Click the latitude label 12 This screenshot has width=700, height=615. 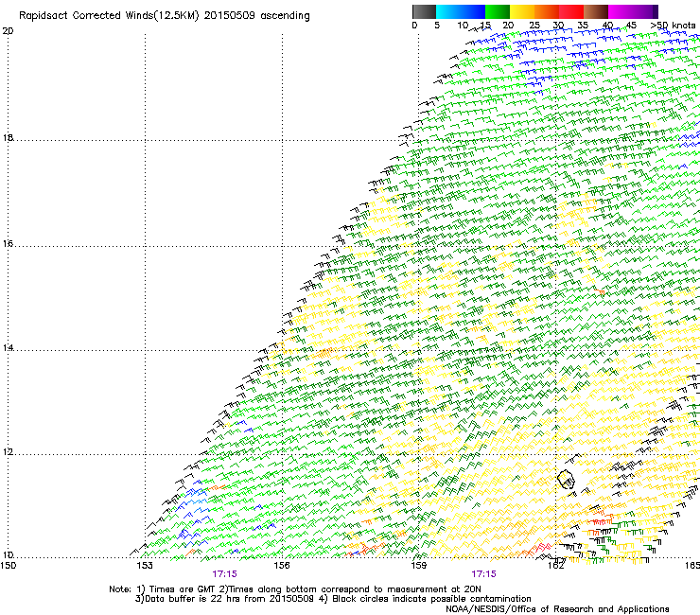click(8, 452)
